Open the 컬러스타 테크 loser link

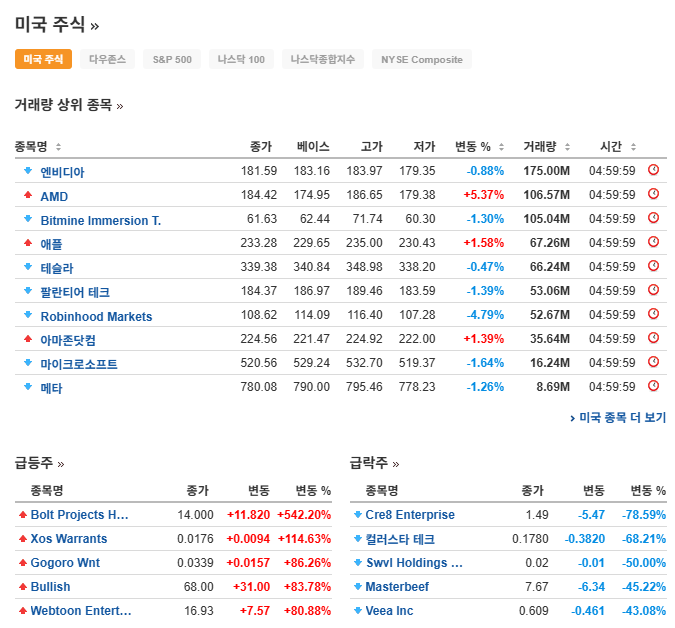click(400, 538)
